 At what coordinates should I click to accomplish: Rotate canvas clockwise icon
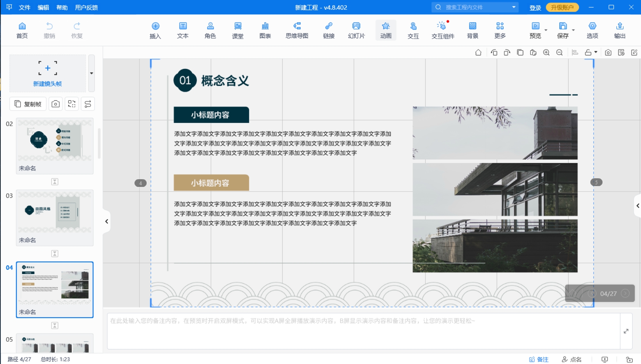(x=507, y=53)
